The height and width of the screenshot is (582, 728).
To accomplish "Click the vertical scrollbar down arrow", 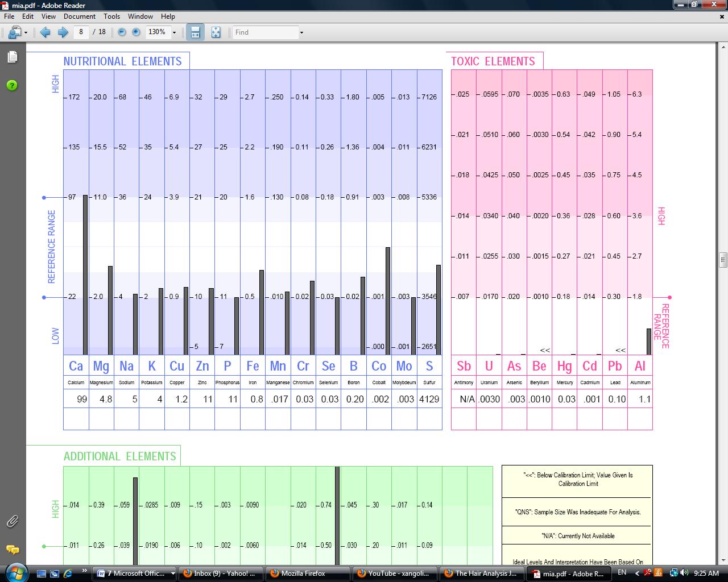I will (x=723, y=560).
